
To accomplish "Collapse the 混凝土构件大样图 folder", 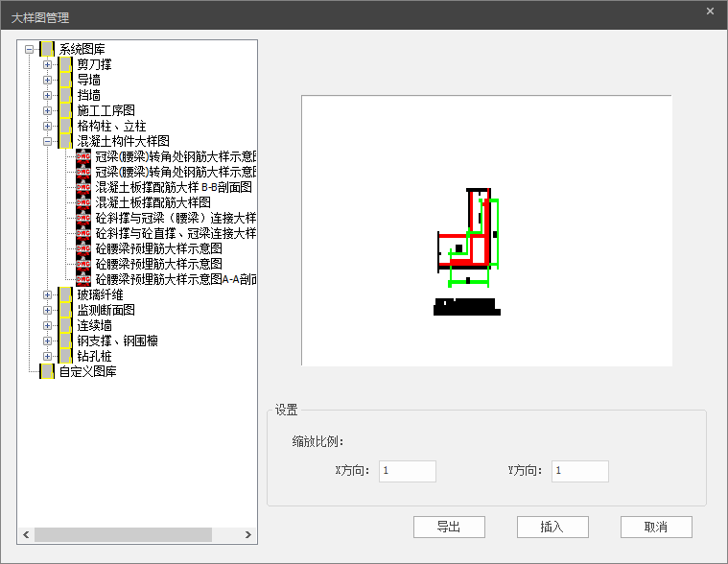I will pyautogui.click(x=47, y=141).
